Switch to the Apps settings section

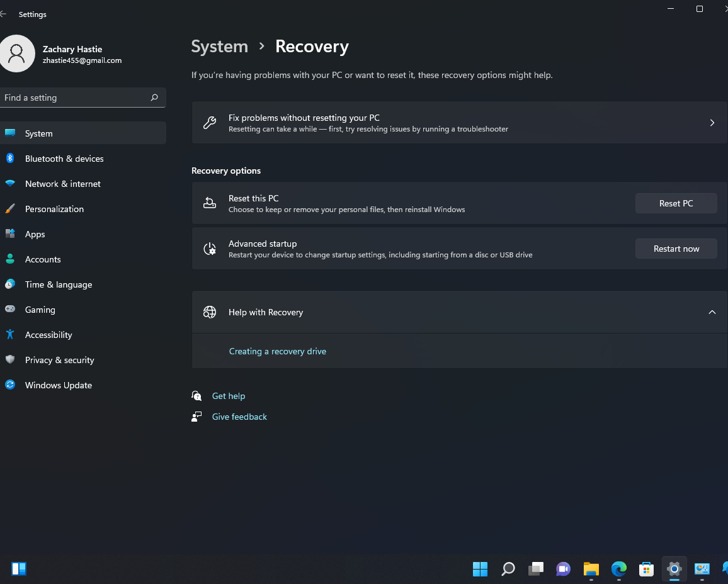point(35,234)
